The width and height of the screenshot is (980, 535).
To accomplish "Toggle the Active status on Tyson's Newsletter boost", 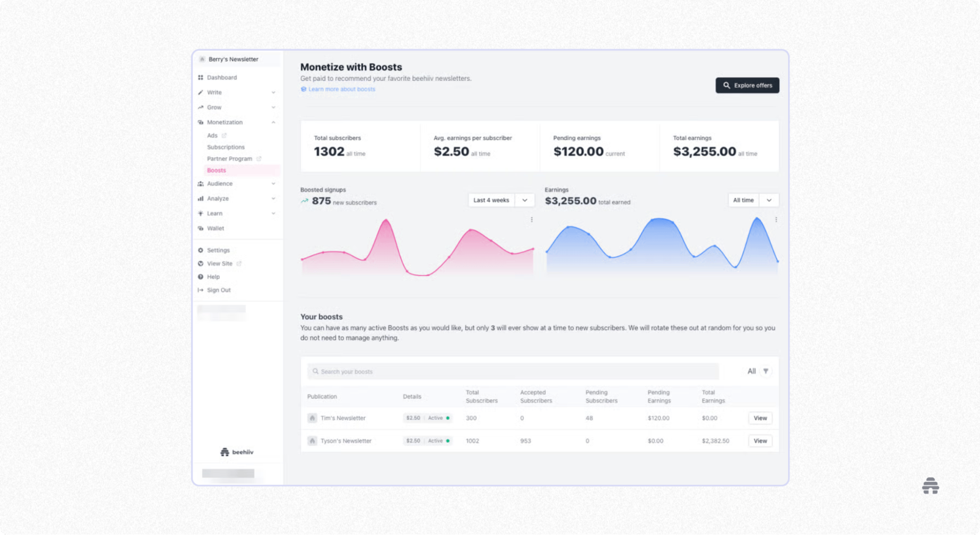I will [436, 440].
